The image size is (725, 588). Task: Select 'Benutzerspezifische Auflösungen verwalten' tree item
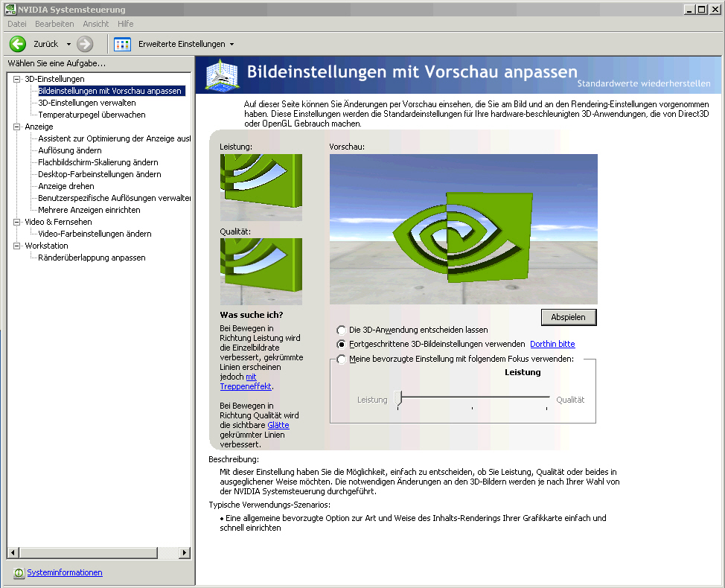114,198
